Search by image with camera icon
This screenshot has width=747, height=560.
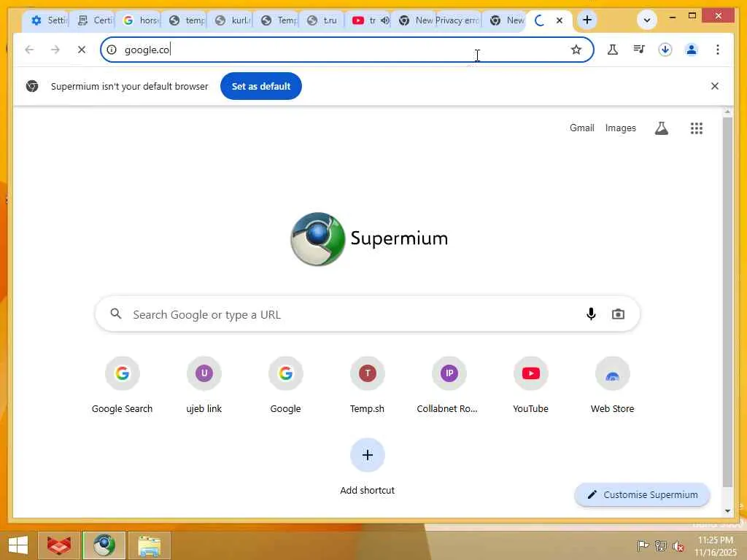click(x=618, y=314)
